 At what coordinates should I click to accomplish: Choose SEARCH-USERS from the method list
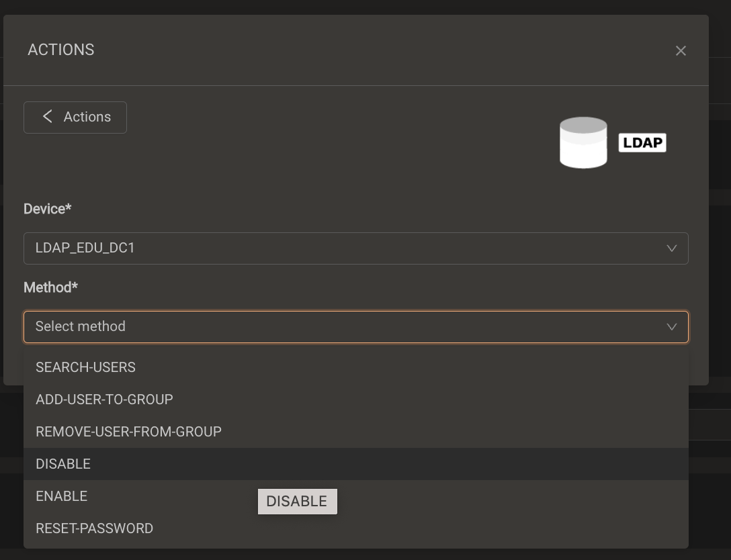point(355,367)
